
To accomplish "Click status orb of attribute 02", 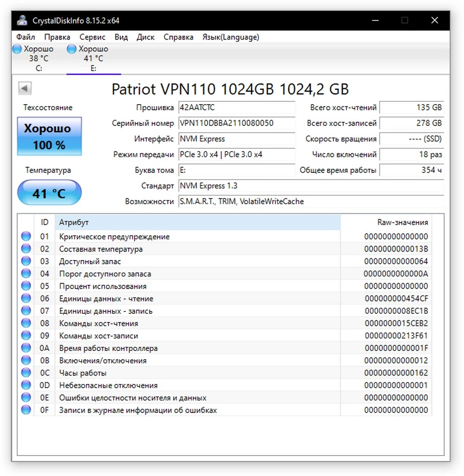I will (26, 249).
